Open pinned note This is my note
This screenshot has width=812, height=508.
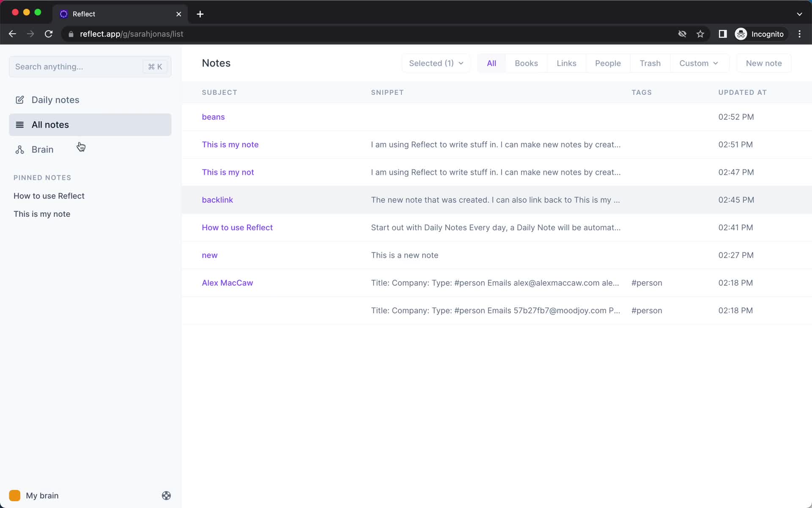click(x=42, y=214)
